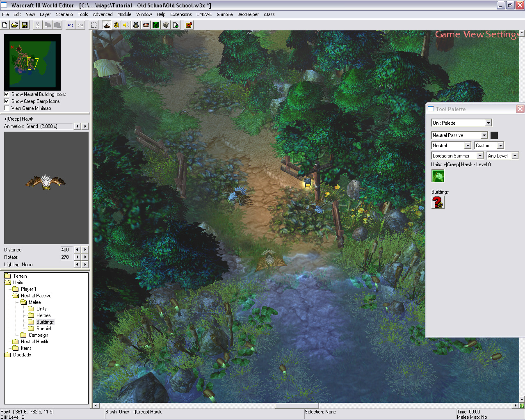Open the Trigger Editor 'a' icon
Image resolution: width=525 pixels, height=420 pixels.
116,25
